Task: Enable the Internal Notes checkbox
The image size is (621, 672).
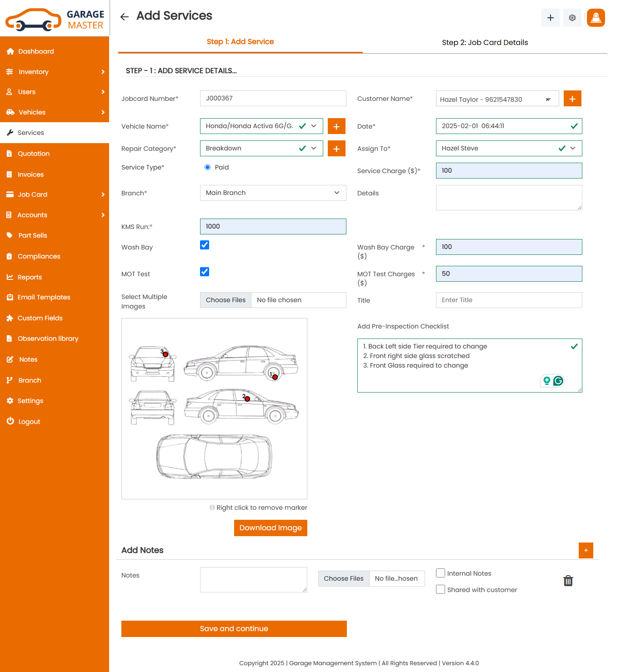Action: click(441, 573)
